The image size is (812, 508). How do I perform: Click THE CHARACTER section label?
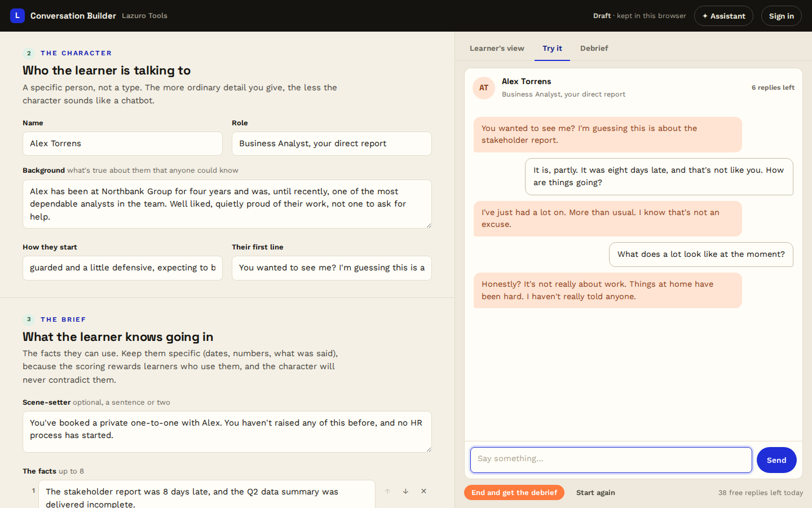pyautogui.click(x=76, y=53)
